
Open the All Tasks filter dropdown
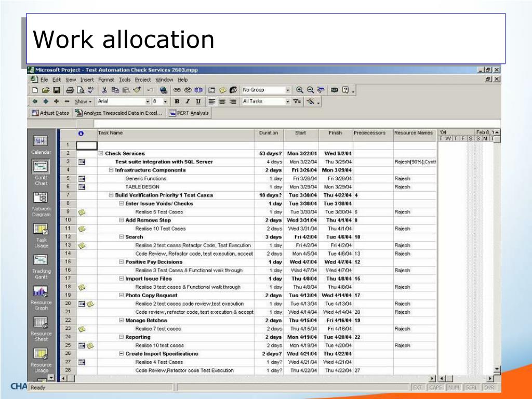click(x=288, y=101)
